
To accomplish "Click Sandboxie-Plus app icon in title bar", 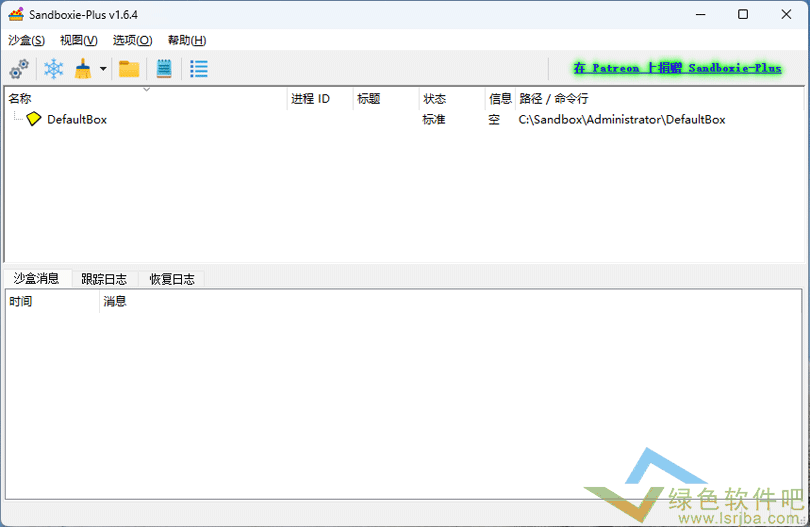I will click(x=16, y=14).
